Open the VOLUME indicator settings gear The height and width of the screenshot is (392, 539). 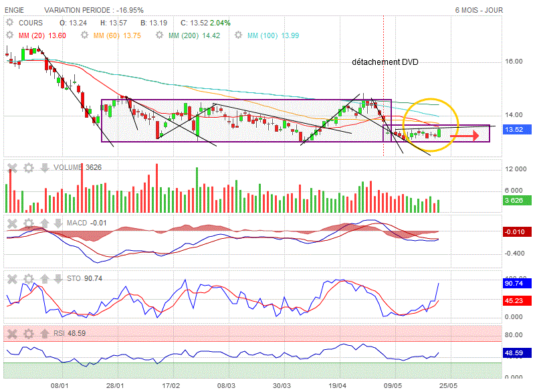pyautogui.click(x=28, y=168)
